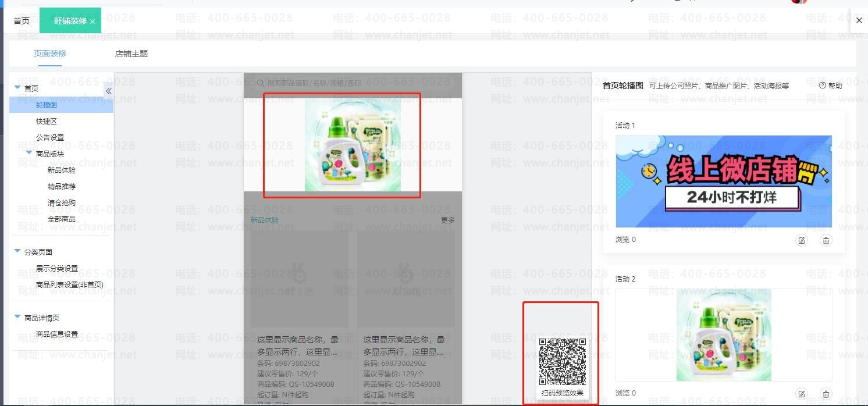Open 公告设置 in the sidebar
868x406 pixels.
click(50, 138)
